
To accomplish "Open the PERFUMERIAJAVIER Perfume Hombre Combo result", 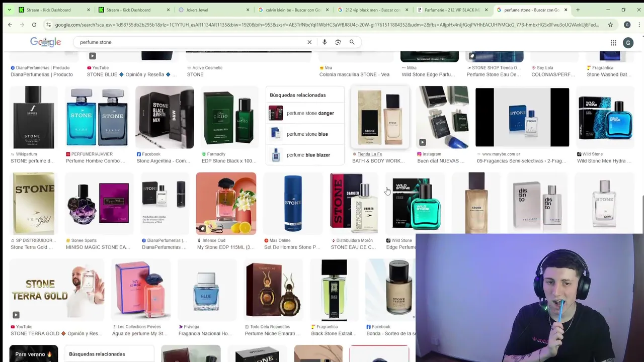I will click(96, 157).
